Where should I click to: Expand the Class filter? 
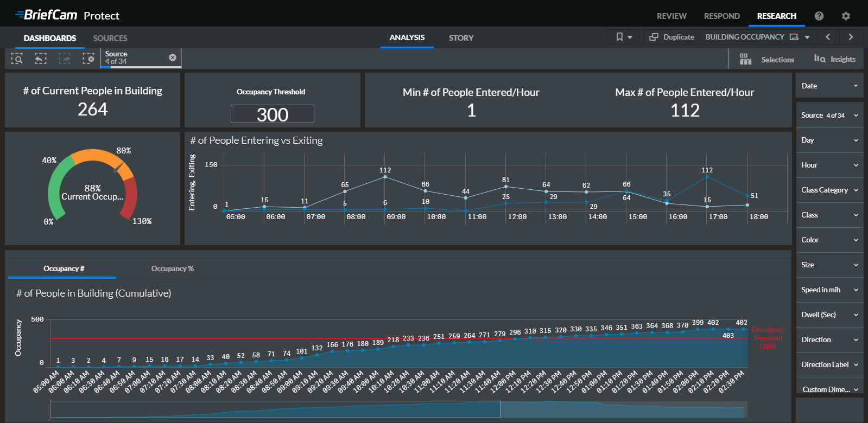(x=829, y=215)
